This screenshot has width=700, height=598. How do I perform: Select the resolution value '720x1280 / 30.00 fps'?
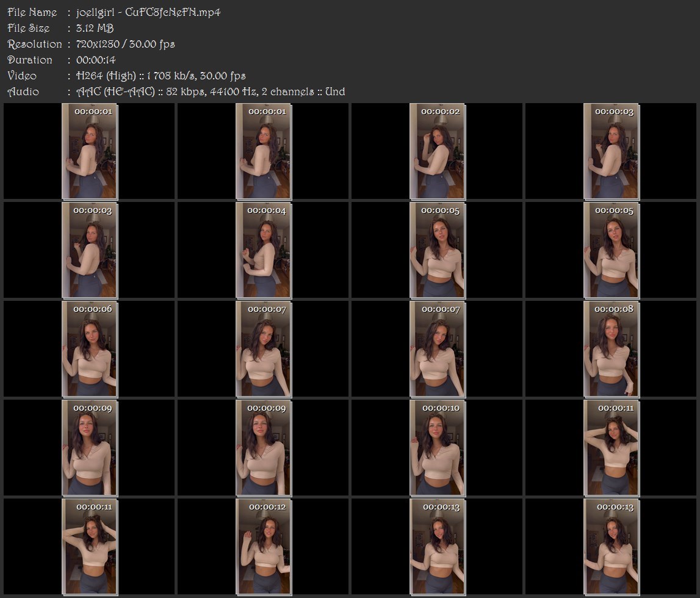(126, 44)
